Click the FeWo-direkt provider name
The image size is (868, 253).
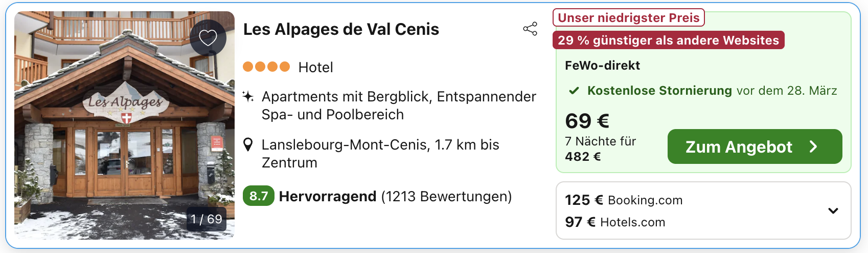[x=602, y=66]
